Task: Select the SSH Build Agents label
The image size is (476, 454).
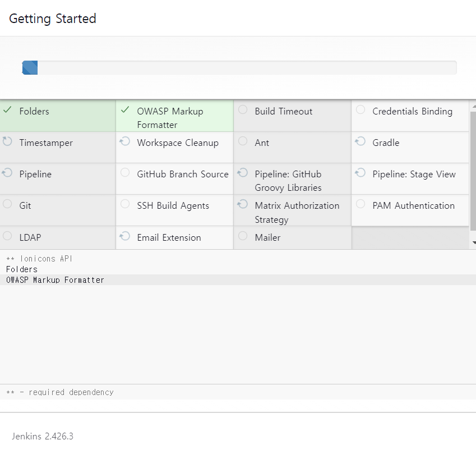Action: point(173,206)
